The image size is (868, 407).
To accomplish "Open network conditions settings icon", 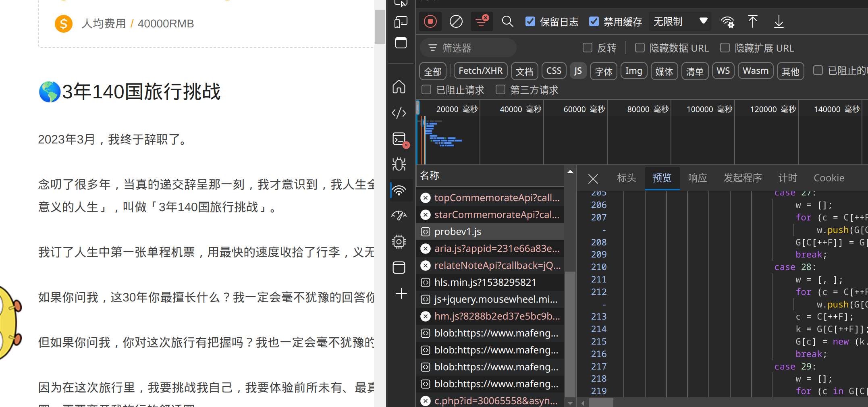I will (x=727, y=22).
